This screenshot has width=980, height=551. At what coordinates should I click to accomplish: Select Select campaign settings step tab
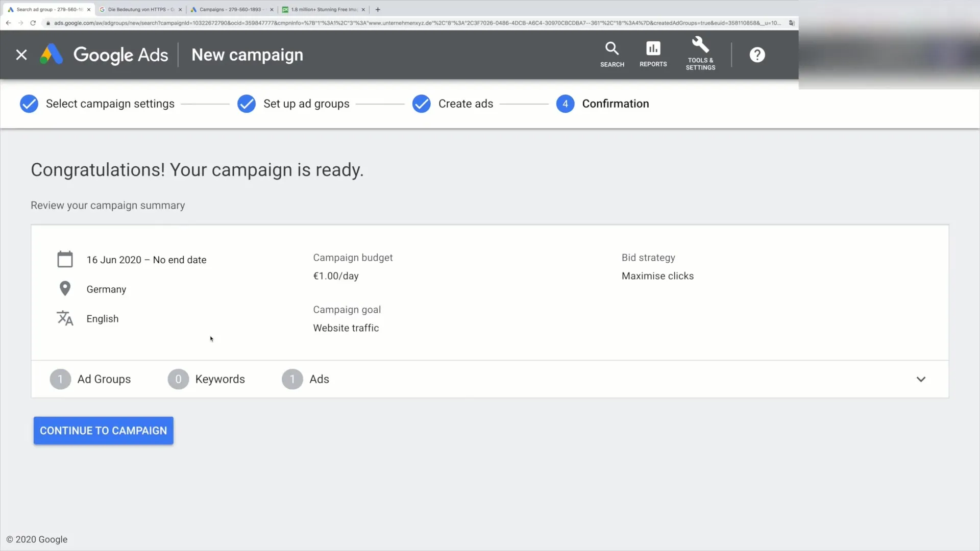click(110, 104)
